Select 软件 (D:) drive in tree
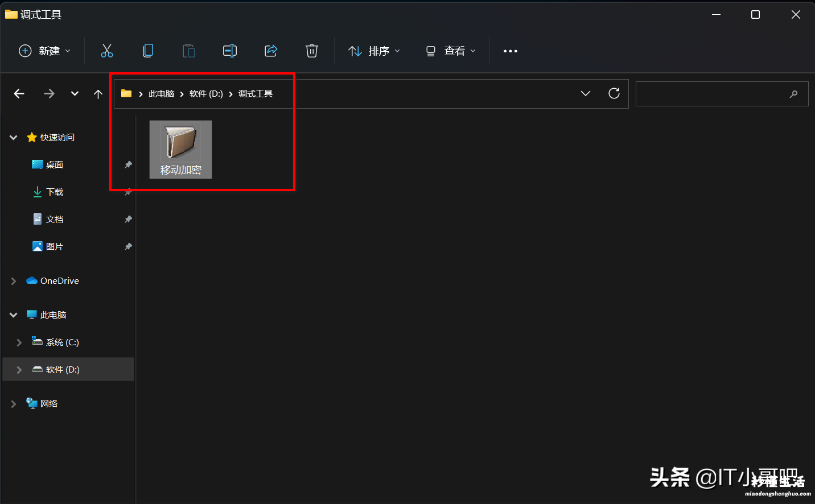The height and width of the screenshot is (504, 815). click(x=63, y=370)
